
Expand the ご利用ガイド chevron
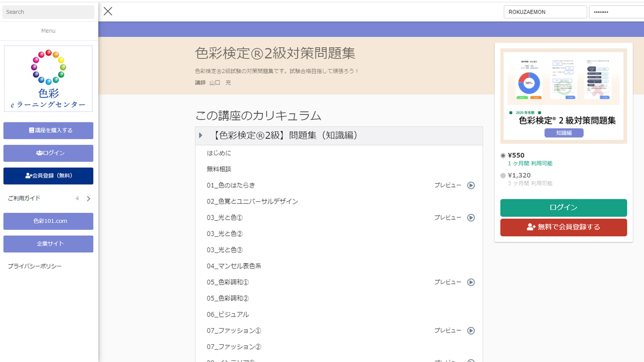pyautogui.click(x=89, y=198)
